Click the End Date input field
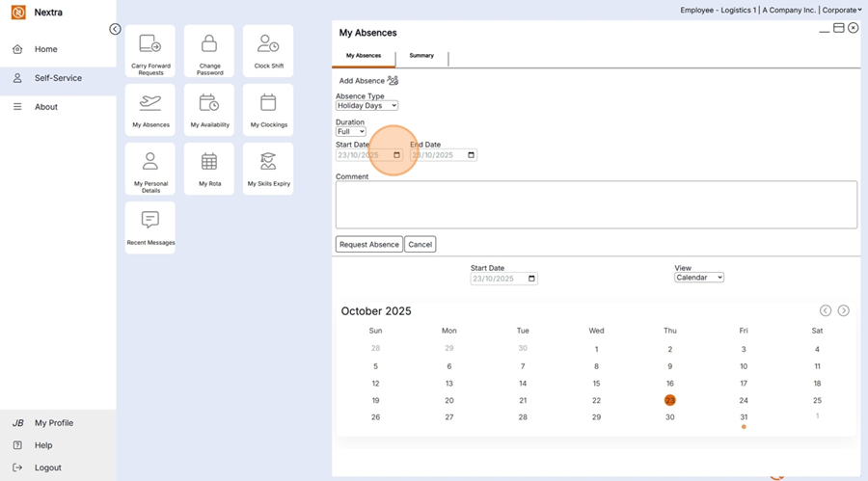 click(x=443, y=155)
